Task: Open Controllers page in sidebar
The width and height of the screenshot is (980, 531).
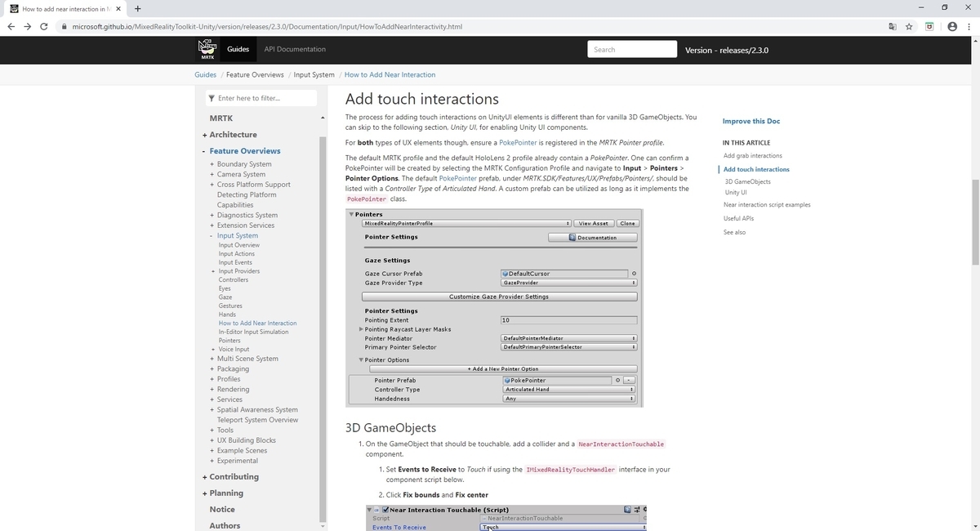Action: 234,280
